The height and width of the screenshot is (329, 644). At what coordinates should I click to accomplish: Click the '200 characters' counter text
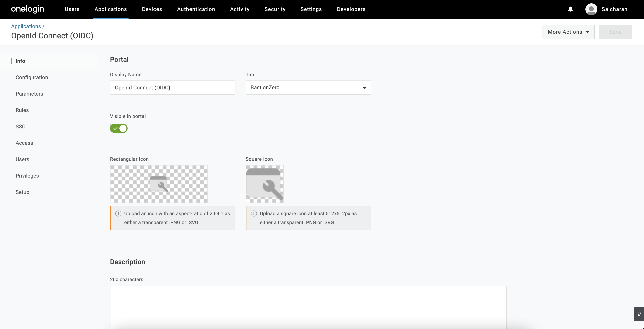click(126, 279)
